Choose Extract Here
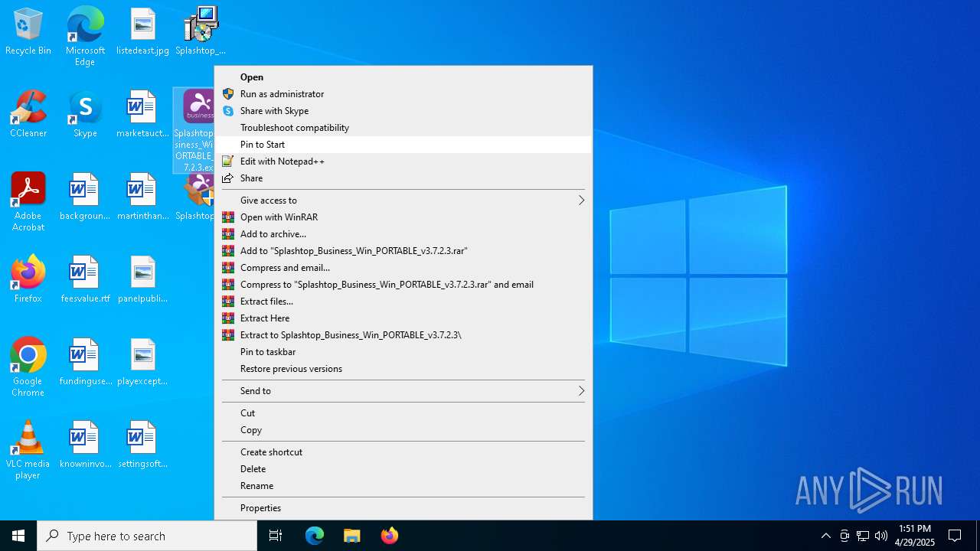This screenshot has height=551, width=980. [x=403, y=318]
